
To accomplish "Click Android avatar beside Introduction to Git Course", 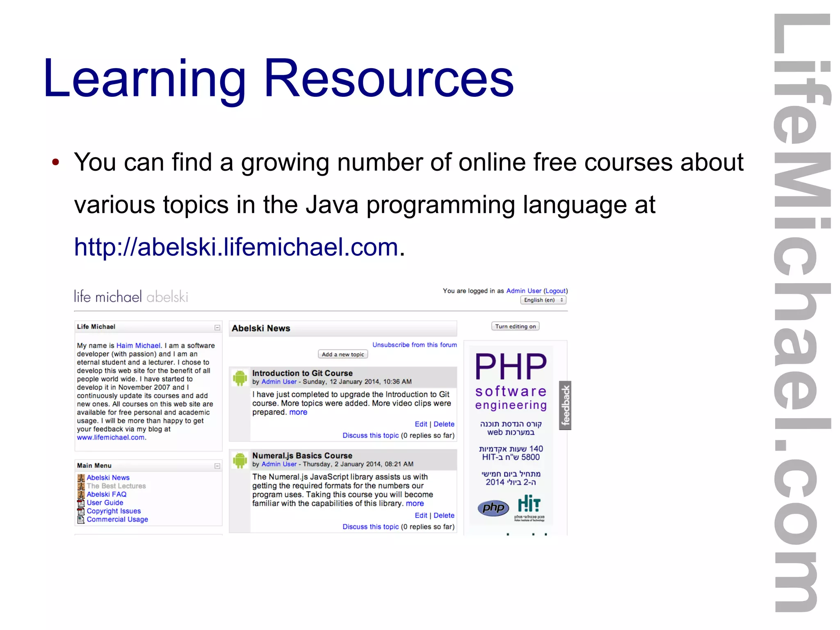I will tap(240, 377).
